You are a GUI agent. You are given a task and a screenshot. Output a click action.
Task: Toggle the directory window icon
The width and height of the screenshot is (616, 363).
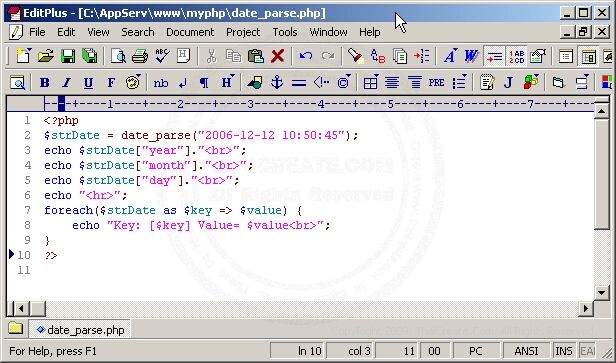click(x=566, y=56)
